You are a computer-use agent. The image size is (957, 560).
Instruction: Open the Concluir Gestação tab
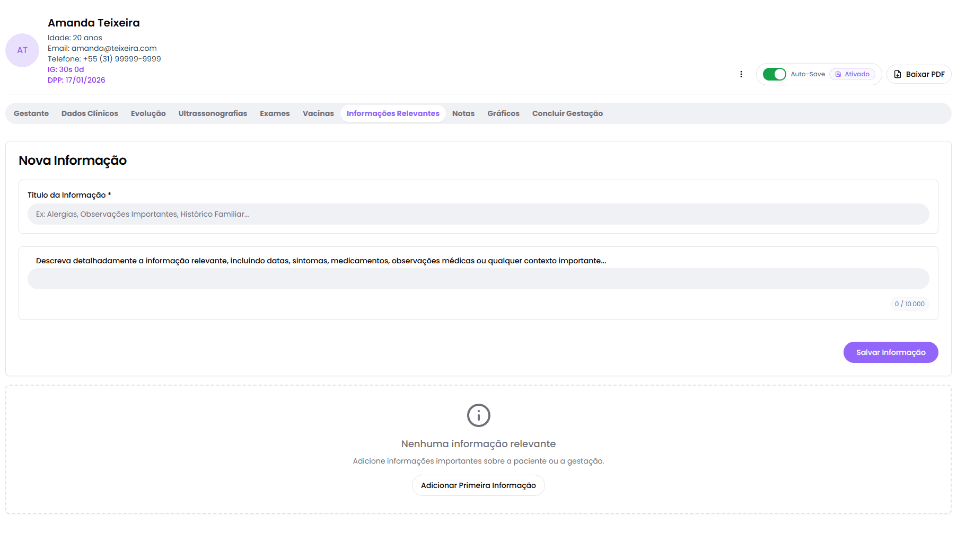pyautogui.click(x=567, y=113)
